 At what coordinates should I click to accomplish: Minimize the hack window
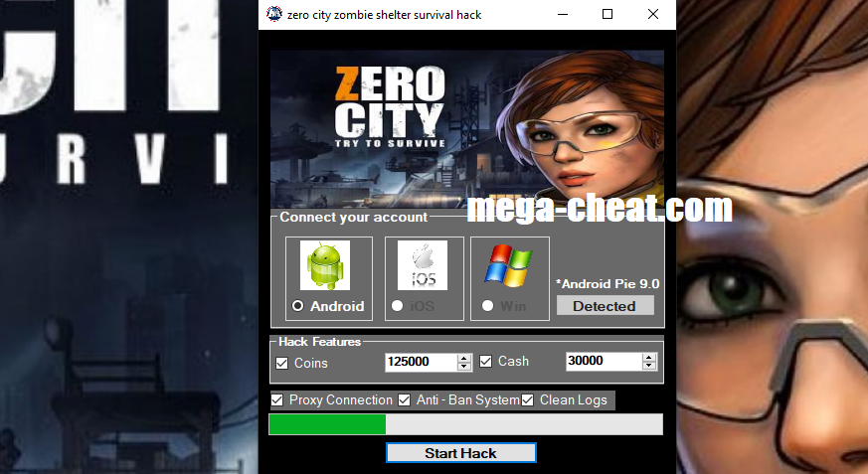(x=563, y=14)
